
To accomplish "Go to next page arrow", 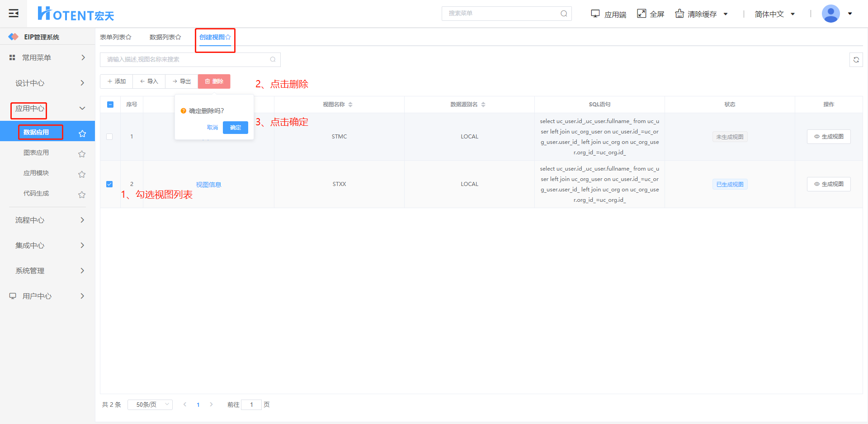I will pos(211,405).
